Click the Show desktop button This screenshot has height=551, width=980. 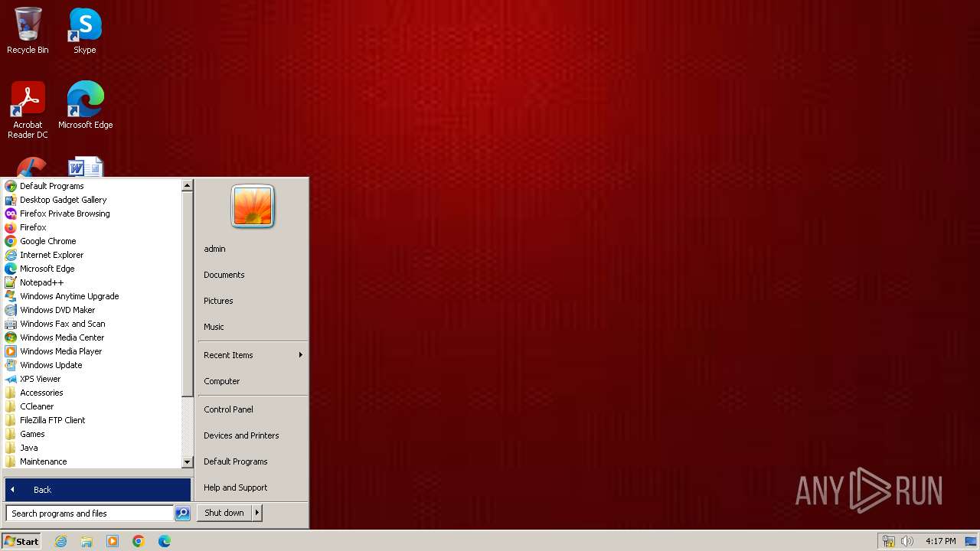tap(970, 541)
